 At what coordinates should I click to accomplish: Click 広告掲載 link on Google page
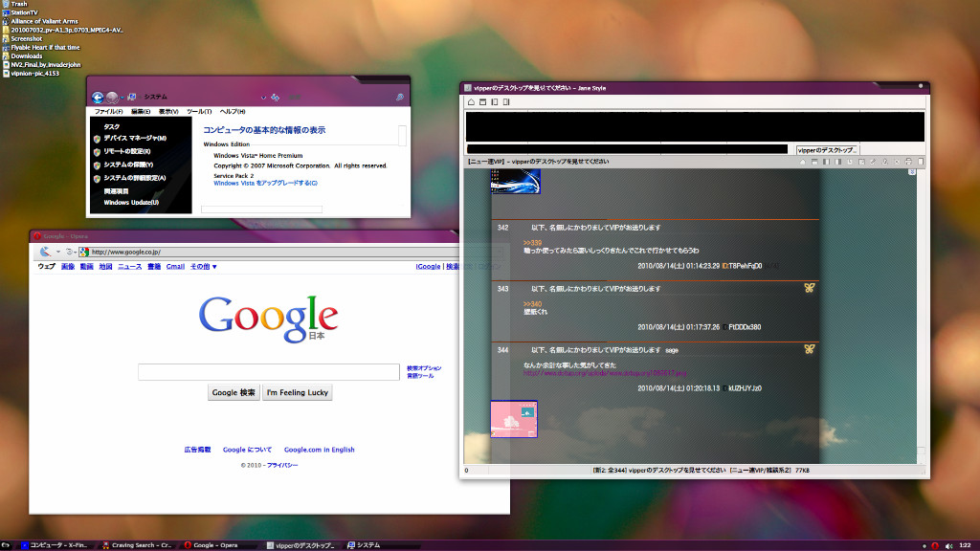pyautogui.click(x=197, y=450)
